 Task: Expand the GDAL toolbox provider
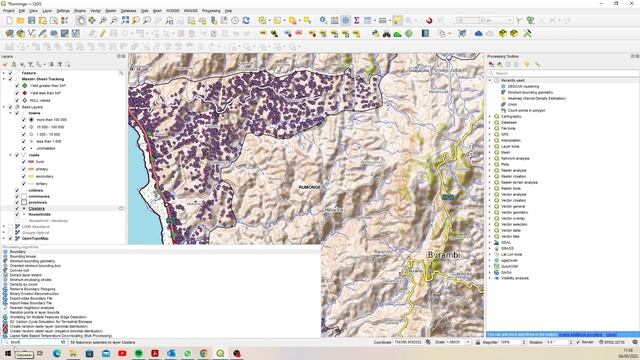(x=490, y=242)
